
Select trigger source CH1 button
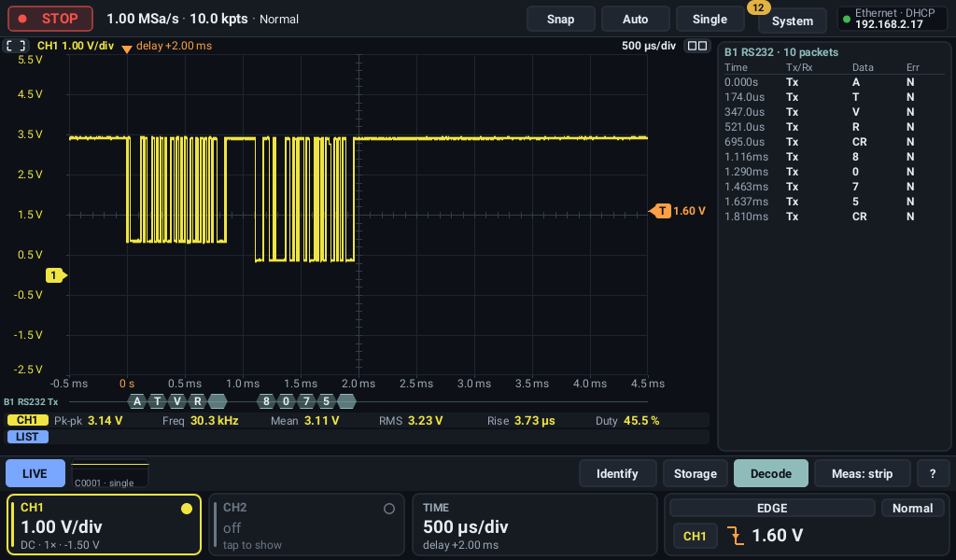[695, 537]
